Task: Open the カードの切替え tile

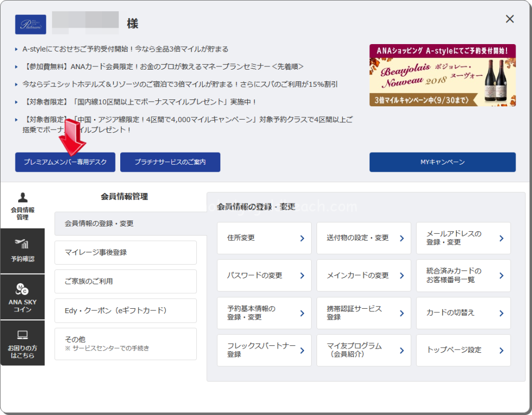Action: coord(463,313)
